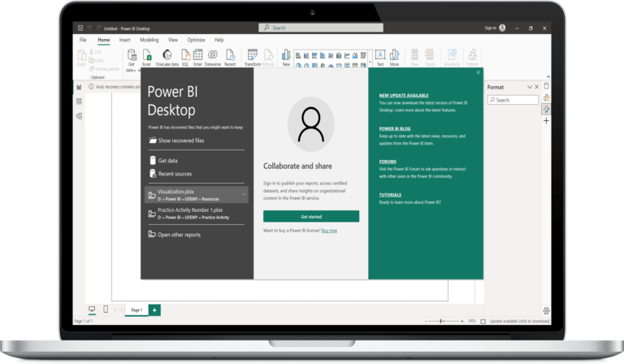Viewport: 624px width, 364px height.
Task: Switch to mobile layout icon
Action: tap(106, 309)
